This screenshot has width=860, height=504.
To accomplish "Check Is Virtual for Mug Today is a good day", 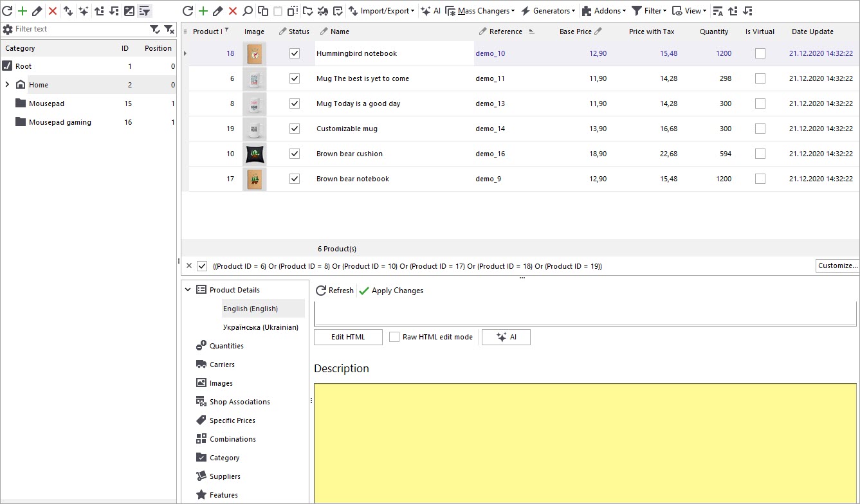I will (x=760, y=104).
